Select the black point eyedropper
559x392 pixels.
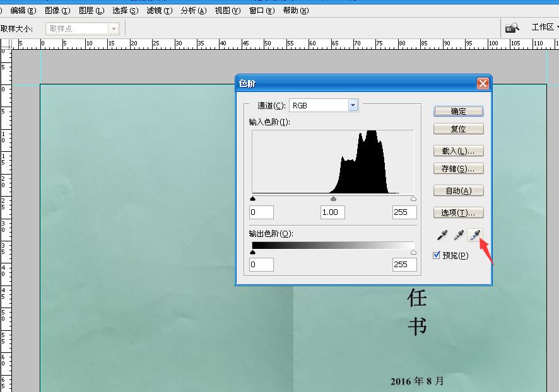pyautogui.click(x=442, y=235)
